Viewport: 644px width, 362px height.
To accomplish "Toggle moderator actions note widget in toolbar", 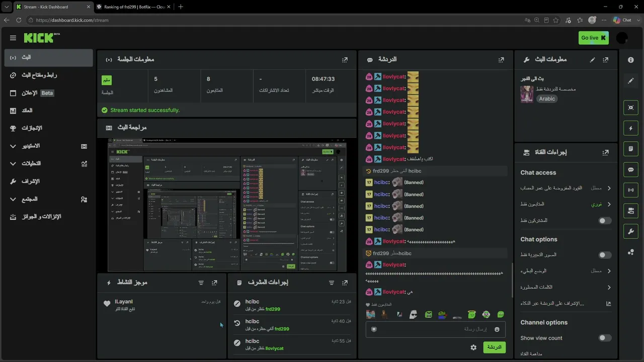I will [631, 149].
